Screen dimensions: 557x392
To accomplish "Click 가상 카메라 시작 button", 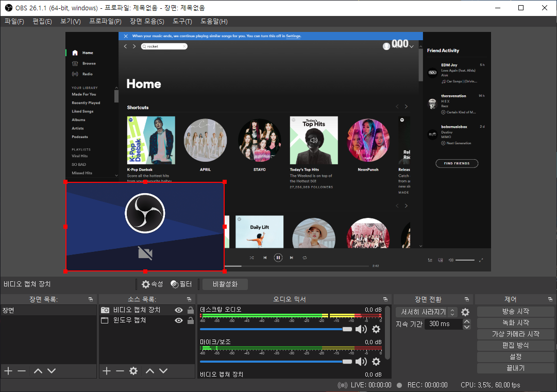I will coord(515,334).
